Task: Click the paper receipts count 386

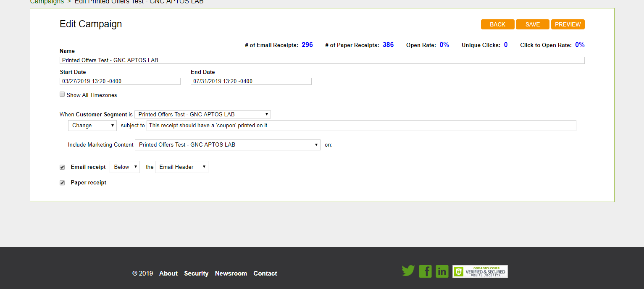Action: (x=388, y=45)
